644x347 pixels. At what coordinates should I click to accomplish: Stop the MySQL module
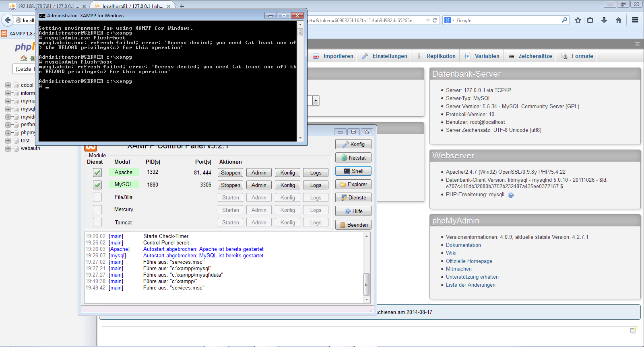(x=231, y=185)
